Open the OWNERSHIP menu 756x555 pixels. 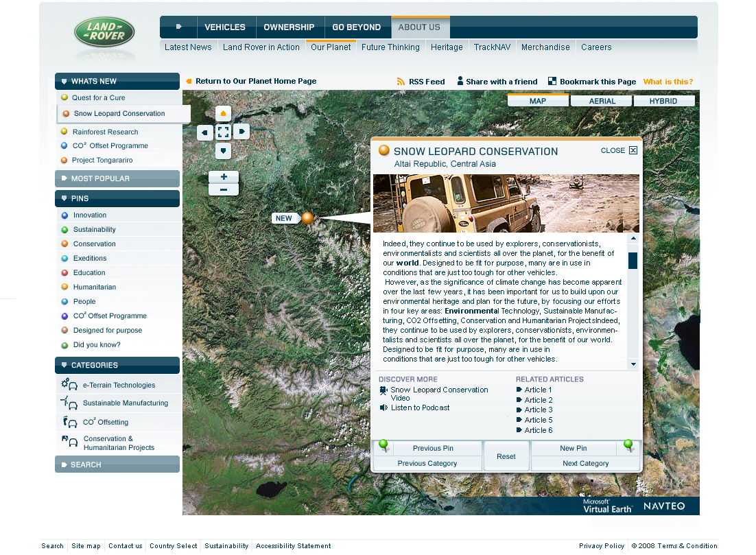[x=289, y=27]
